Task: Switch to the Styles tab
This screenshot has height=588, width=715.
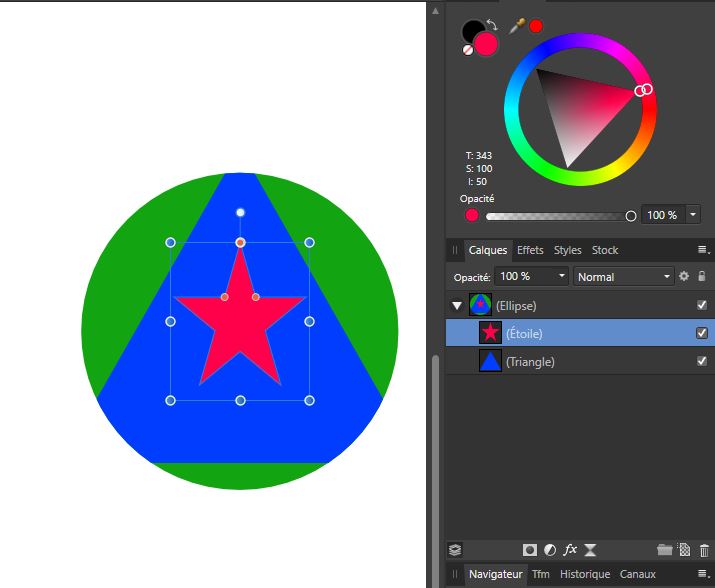Action: pyautogui.click(x=567, y=250)
